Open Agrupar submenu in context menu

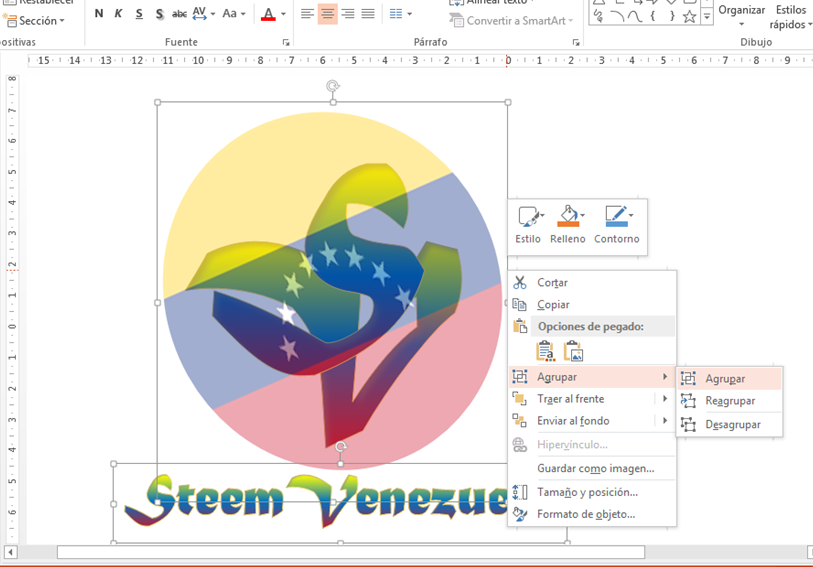click(x=592, y=377)
